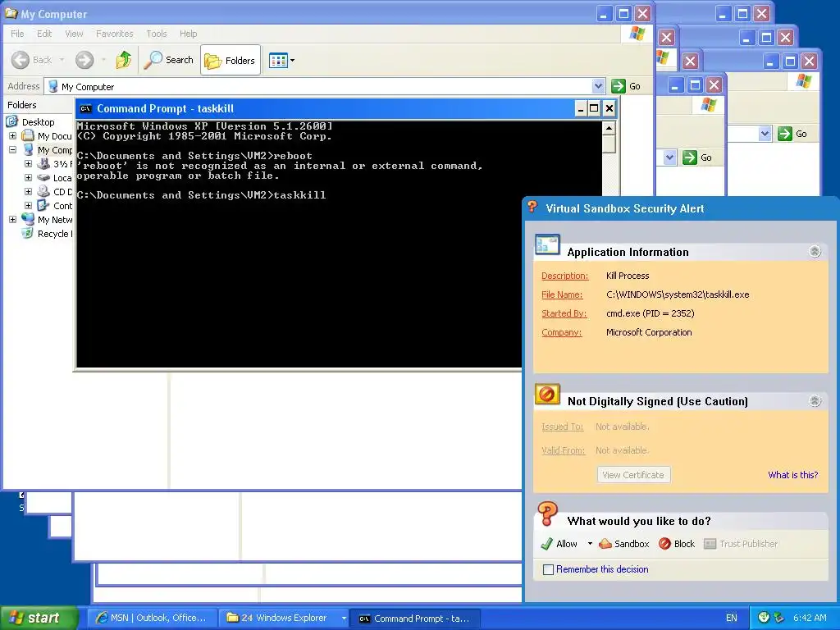Check the Remember this decision box
The height and width of the screenshot is (630, 840).
click(x=548, y=569)
